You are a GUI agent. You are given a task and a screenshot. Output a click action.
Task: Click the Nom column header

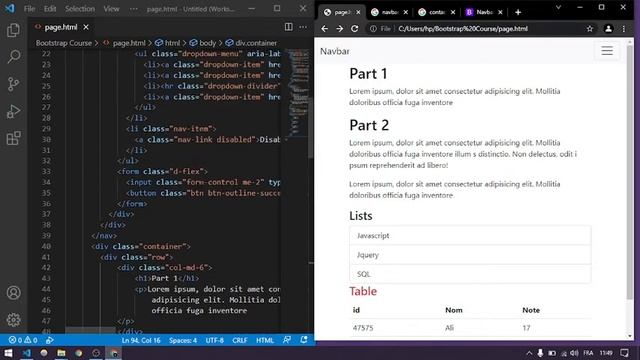(453, 310)
